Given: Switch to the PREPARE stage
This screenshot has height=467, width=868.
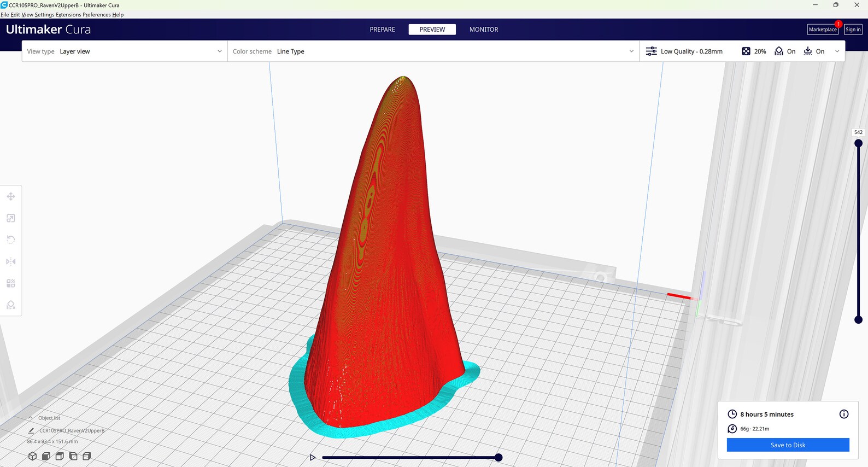Looking at the screenshot, I should 382,30.
